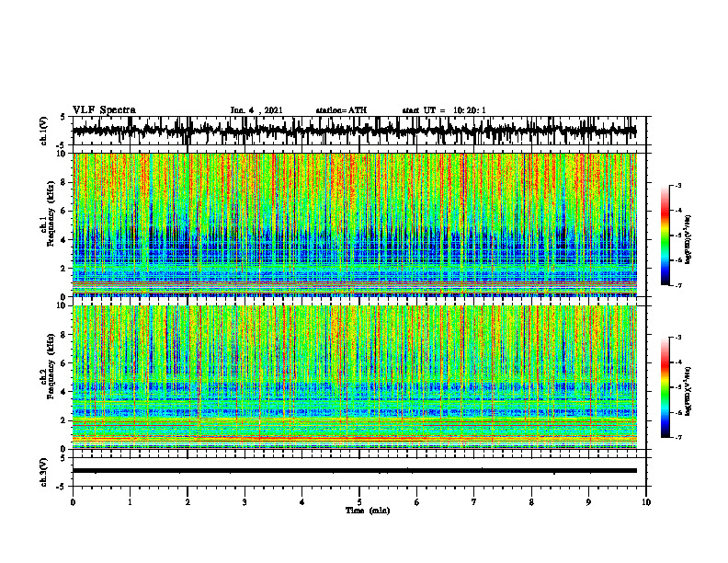Image resolution: width=728 pixels, height=563 pixels.
Task: Click inside the ch.1 spectrogram panel
Action: tap(354, 224)
